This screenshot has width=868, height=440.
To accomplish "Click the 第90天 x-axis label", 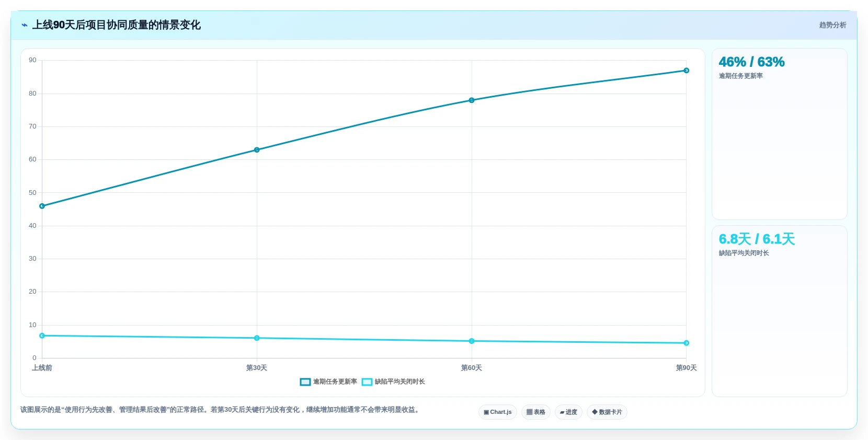I will point(686,368).
